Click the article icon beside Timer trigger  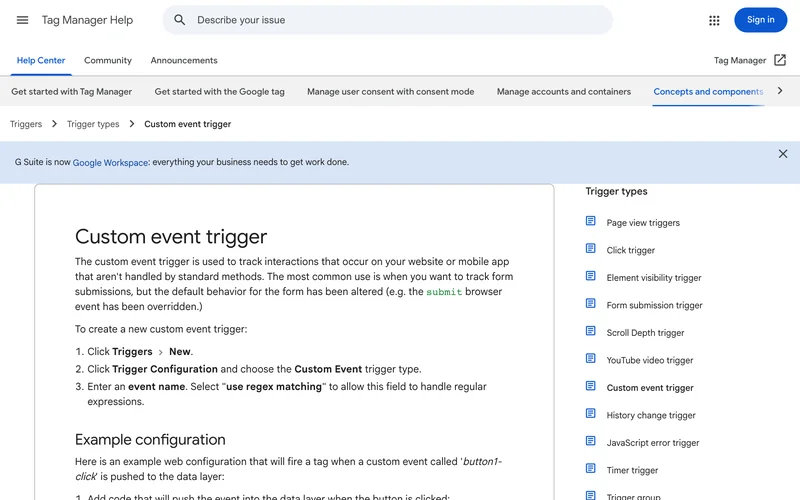point(590,469)
